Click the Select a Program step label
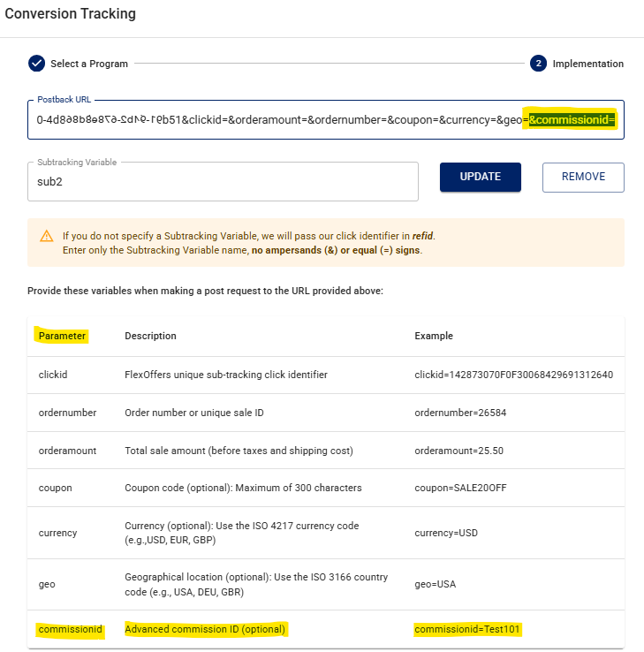The image size is (644, 652). click(x=89, y=64)
